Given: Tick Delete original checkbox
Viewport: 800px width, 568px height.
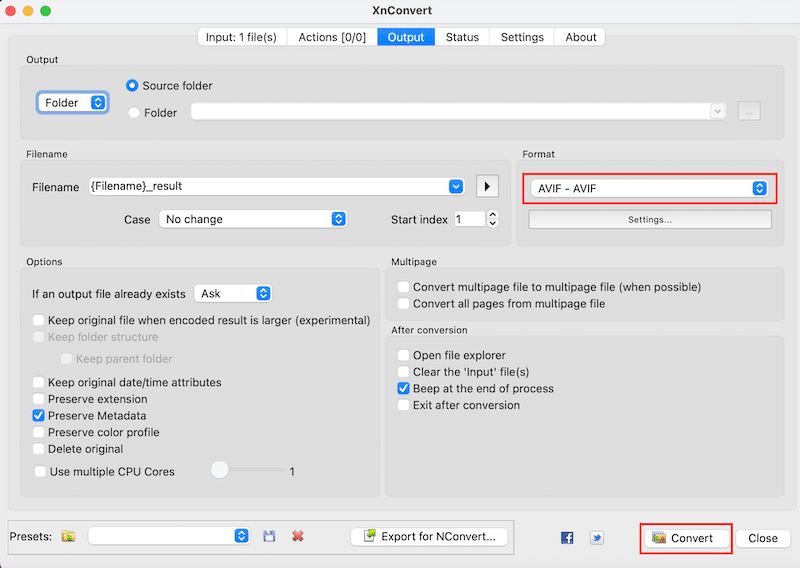Looking at the screenshot, I should pyautogui.click(x=38, y=449).
